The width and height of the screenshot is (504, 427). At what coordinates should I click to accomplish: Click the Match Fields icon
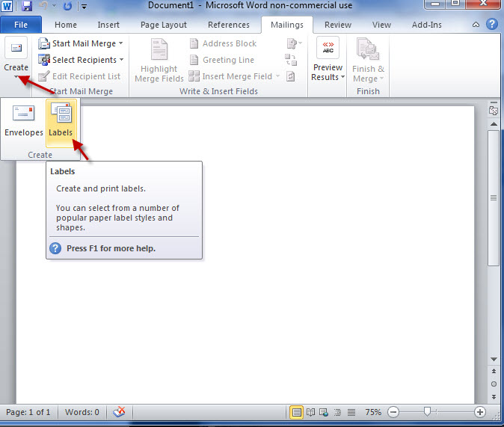291,60
